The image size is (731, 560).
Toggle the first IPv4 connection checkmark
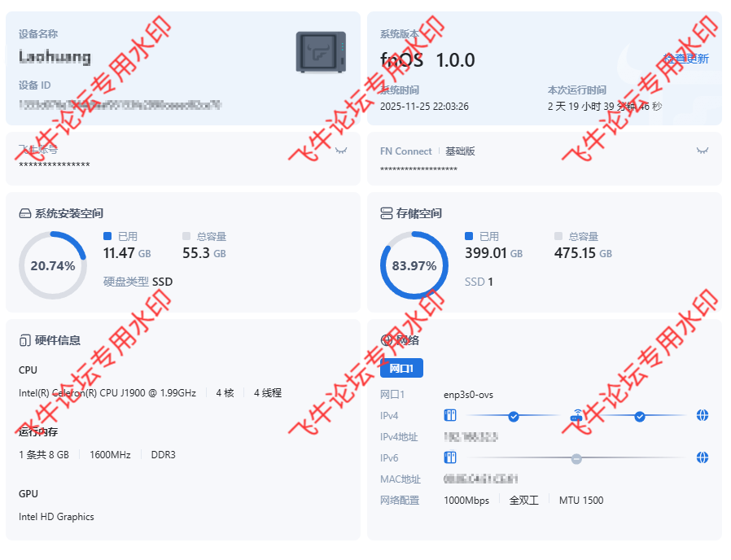point(514,415)
